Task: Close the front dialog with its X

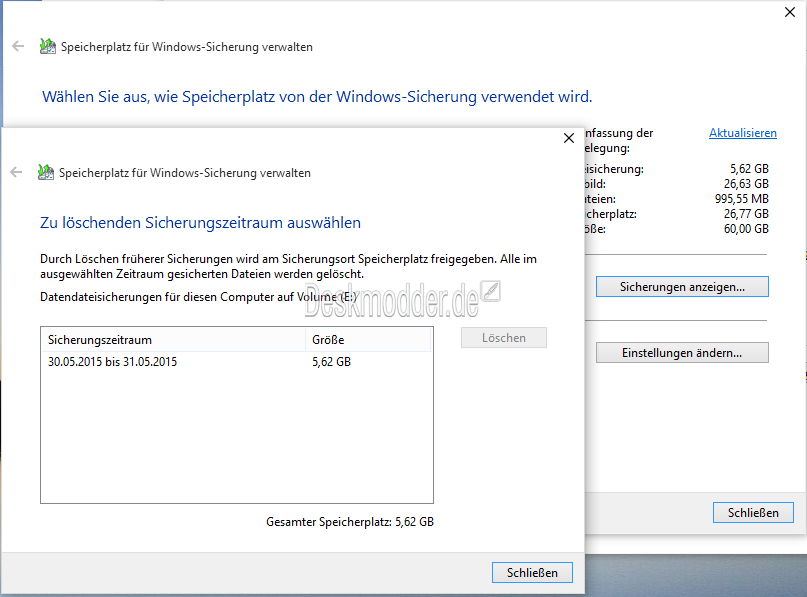Action: (x=569, y=138)
